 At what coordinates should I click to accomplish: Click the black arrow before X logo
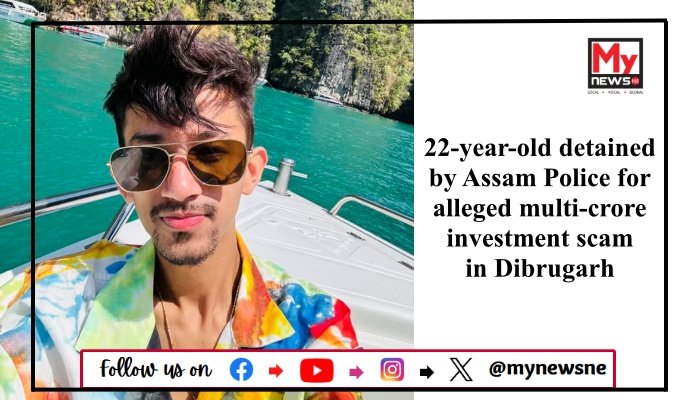pyautogui.click(x=427, y=372)
